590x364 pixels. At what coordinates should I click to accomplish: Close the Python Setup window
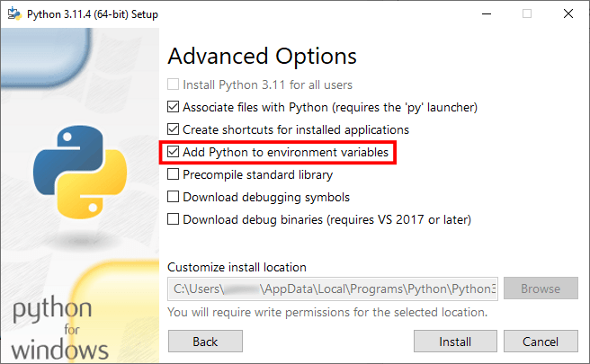pyautogui.click(x=568, y=13)
